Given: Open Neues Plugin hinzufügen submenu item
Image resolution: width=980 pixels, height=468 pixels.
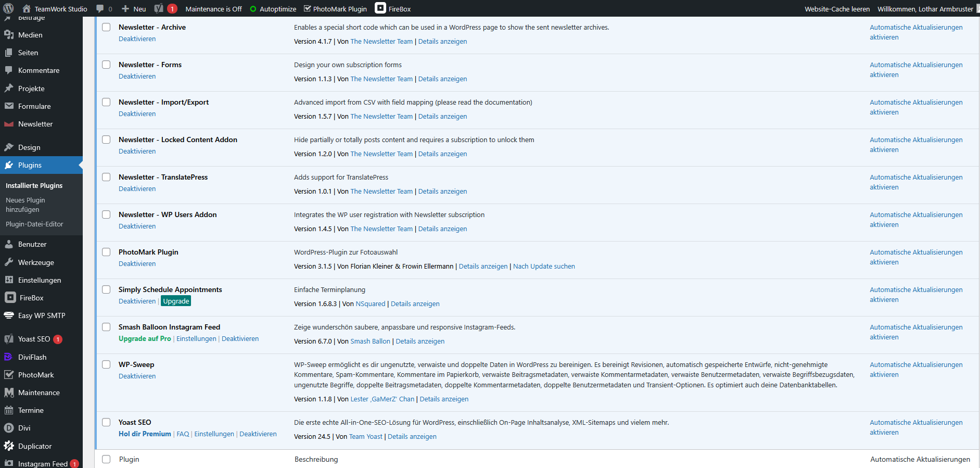Looking at the screenshot, I should coord(26,205).
